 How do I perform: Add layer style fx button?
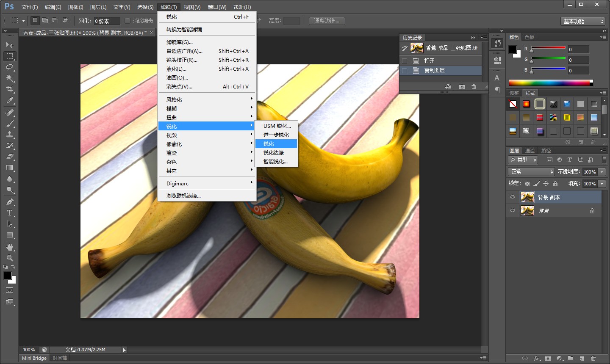(x=537, y=358)
